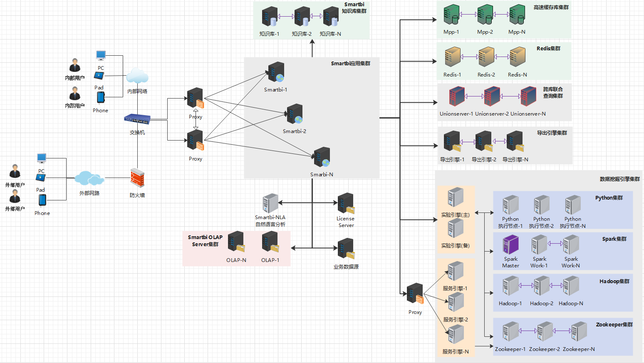The width and height of the screenshot is (644, 363).
Task: Click the 导出引擎集群 label
Action: point(552,133)
